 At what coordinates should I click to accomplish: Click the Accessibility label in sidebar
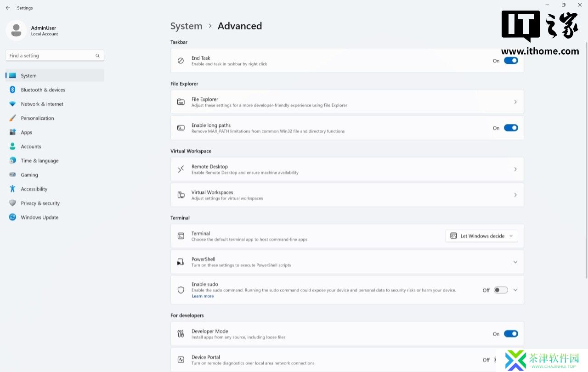pyautogui.click(x=34, y=189)
